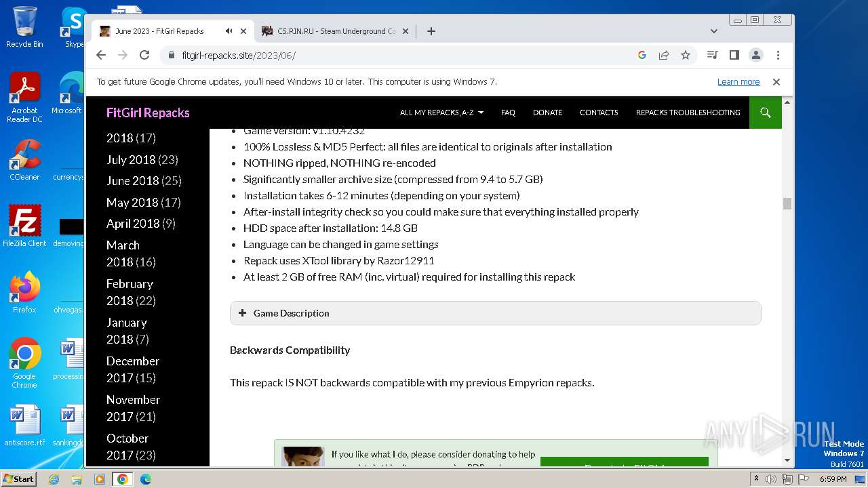
Task: Open Chrome three-dot menu
Action: click(x=778, y=55)
